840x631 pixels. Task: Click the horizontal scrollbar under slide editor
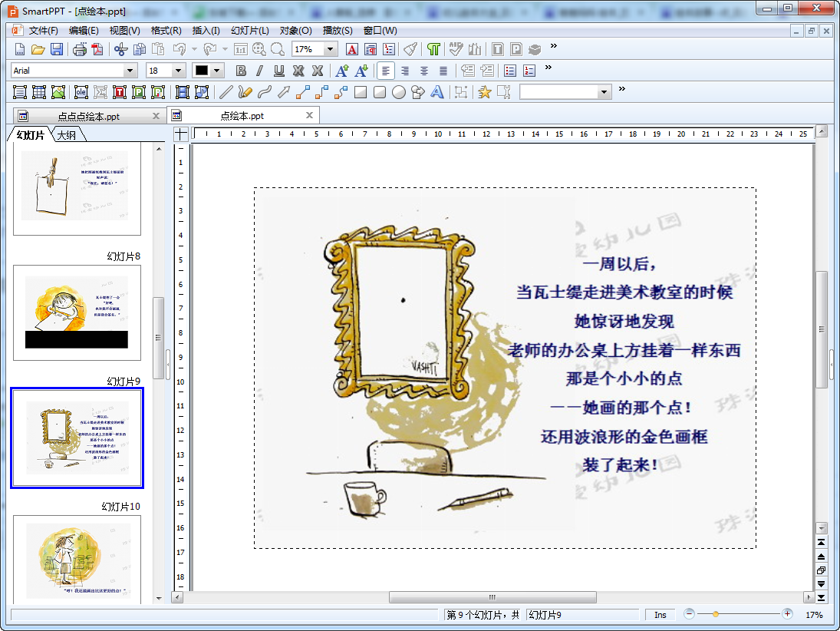point(492,597)
